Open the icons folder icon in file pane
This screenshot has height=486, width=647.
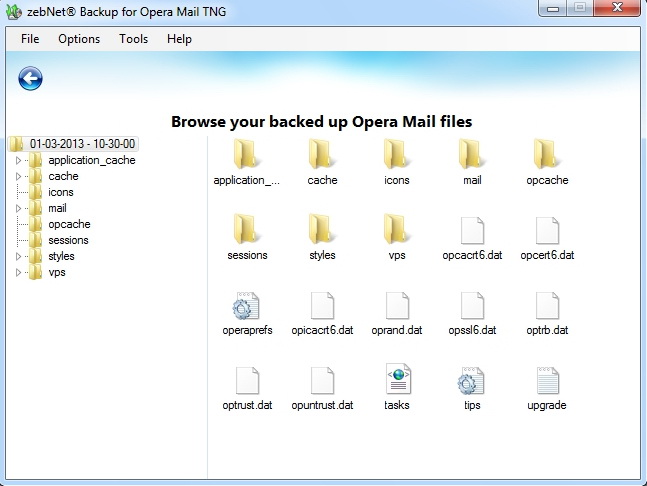(x=397, y=154)
